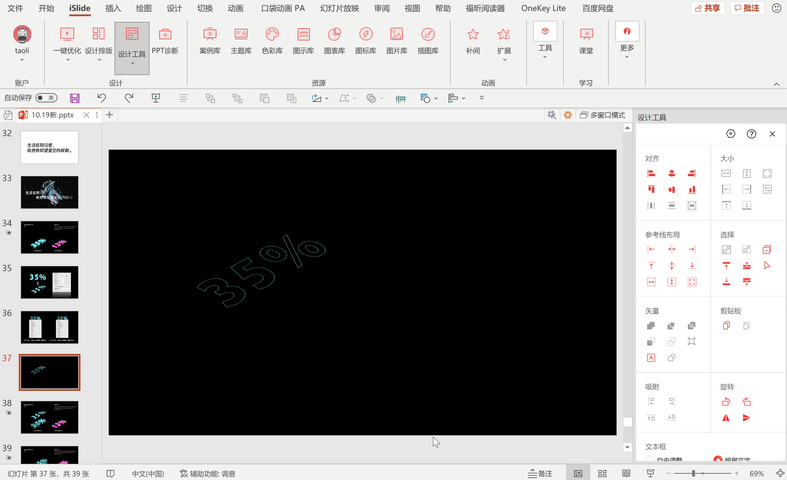Click the orange gear icon beside 多窗口模式
787x480 pixels.
click(x=568, y=115)
